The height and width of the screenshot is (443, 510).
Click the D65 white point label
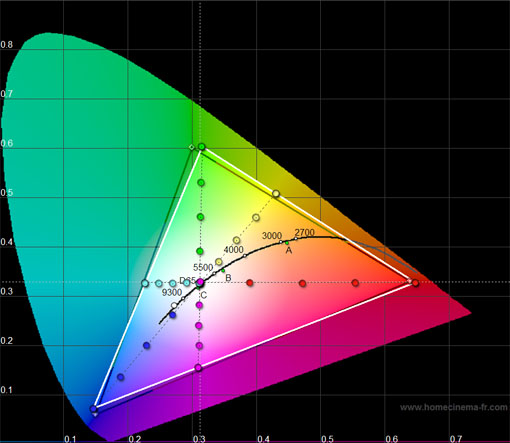pyautogui.click(x=188, y=281)
